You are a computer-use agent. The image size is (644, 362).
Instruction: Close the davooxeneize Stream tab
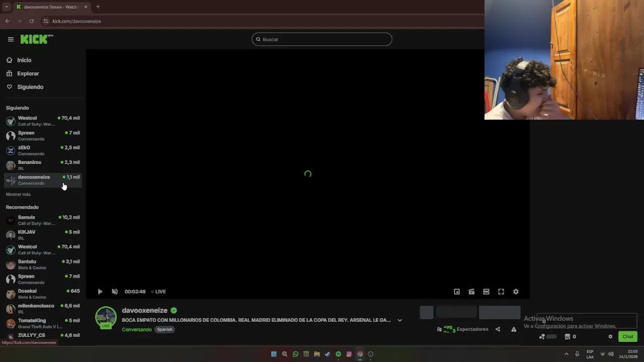(x=86, y=7)
